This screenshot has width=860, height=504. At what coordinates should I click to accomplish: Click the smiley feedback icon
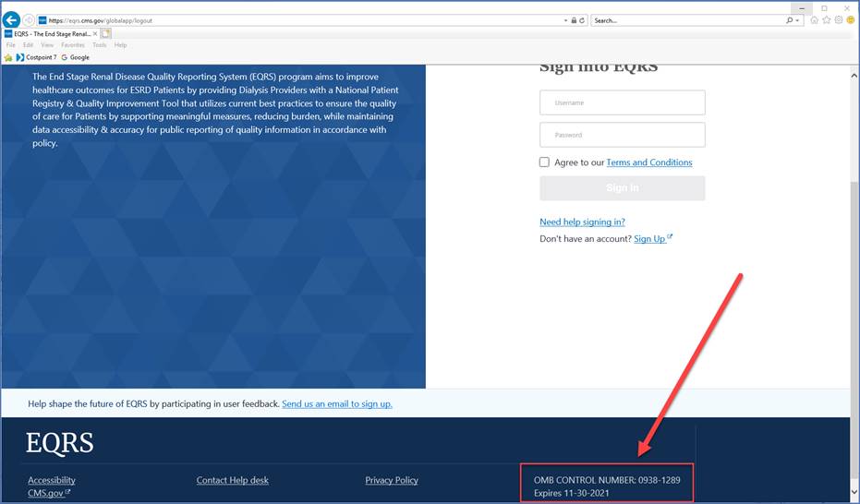click(x=849, y=19)
